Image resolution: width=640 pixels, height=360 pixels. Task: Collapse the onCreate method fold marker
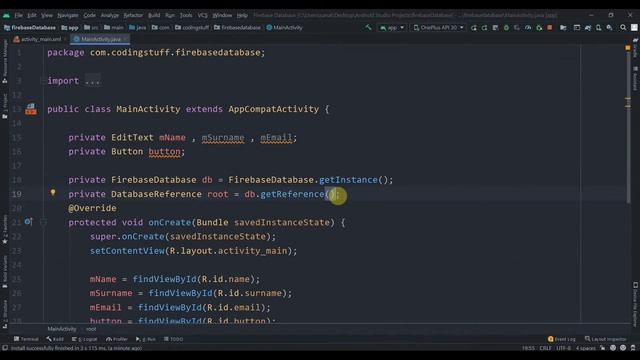click(x=43, y=222)
